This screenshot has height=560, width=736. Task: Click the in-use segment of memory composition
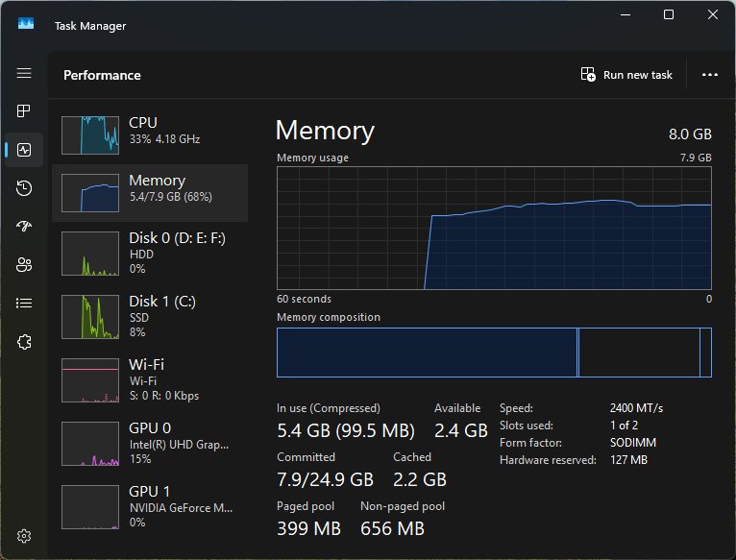(427, 353)
